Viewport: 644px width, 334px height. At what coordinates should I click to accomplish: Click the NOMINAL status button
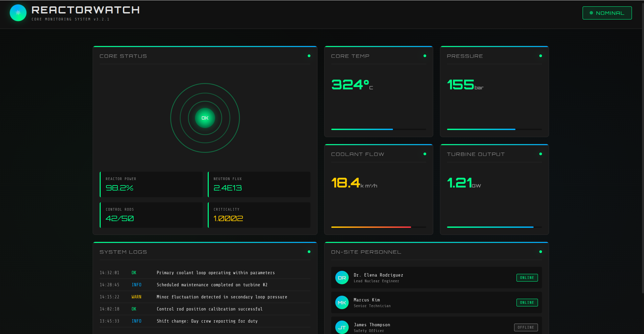(607, 13)
